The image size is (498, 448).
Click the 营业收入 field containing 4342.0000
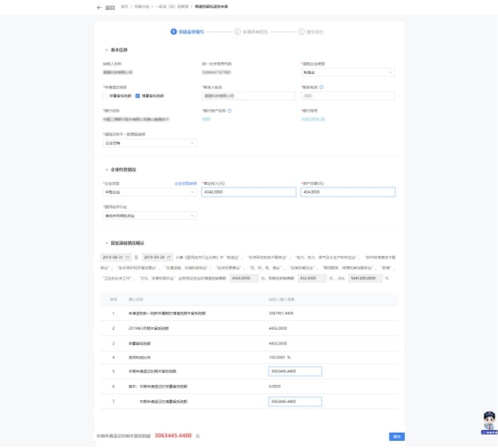pos(249,192)
